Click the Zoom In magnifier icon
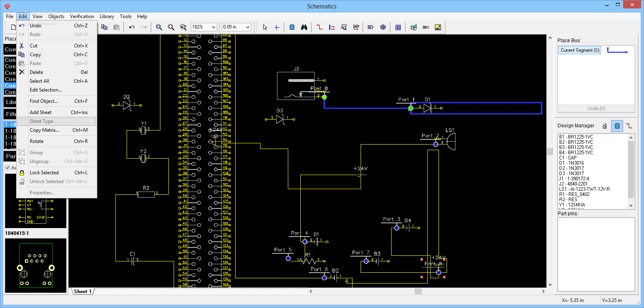 [159, 27]
